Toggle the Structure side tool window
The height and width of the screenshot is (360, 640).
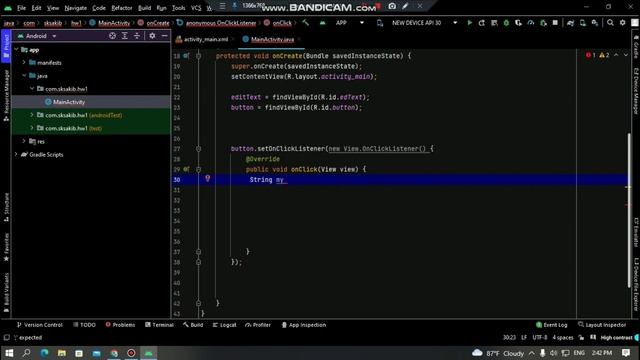pos(6,207)
